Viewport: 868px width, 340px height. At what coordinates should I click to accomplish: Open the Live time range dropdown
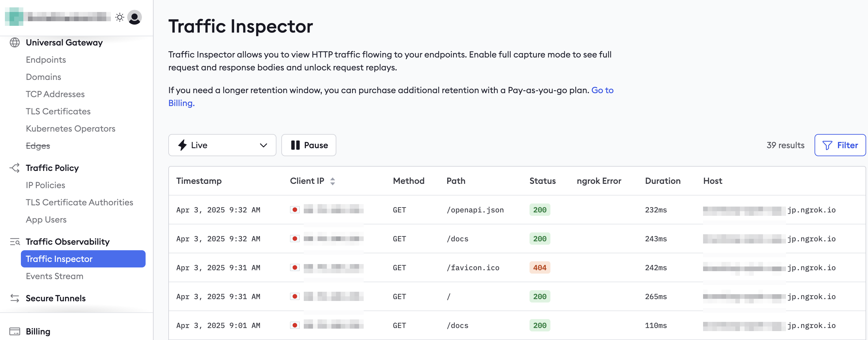tap(222, 145)
